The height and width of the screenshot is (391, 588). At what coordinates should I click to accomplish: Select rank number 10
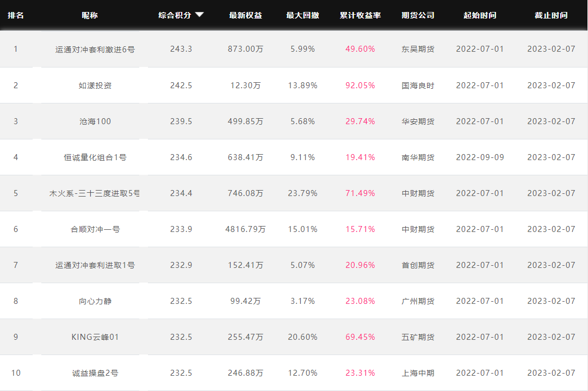[x=16, y=373]
